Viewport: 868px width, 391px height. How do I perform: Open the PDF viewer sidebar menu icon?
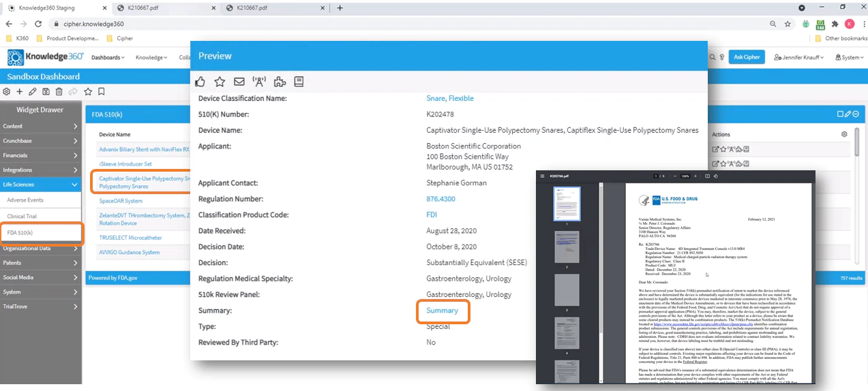pyautogui.click(x=542, y=176)
